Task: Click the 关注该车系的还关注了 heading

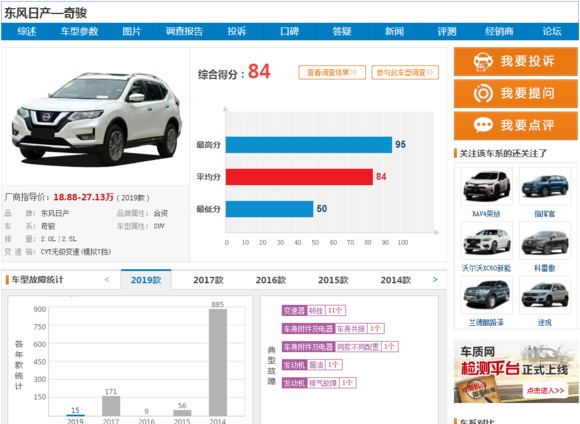Action: [x=503, y=153]
